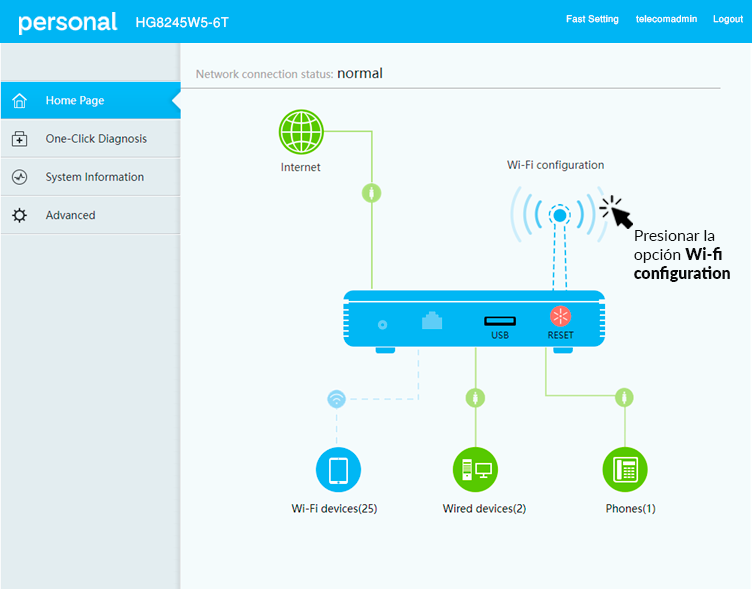Viewport: 752px width, 589px height.
Task: Click the Home Page house icon
Action: pyautogui.click(x=19, y=101)
